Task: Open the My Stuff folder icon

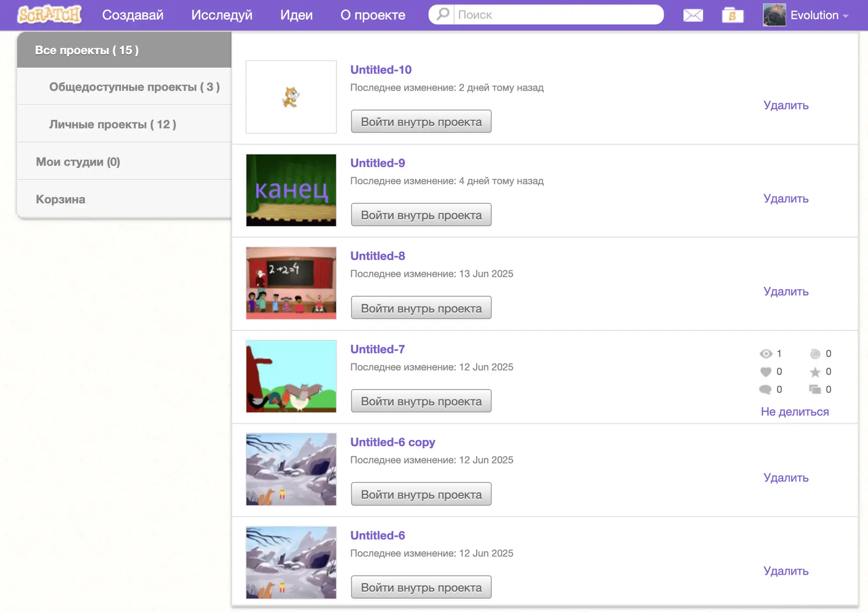Action: pyautogui.click(x=733, y=15)
